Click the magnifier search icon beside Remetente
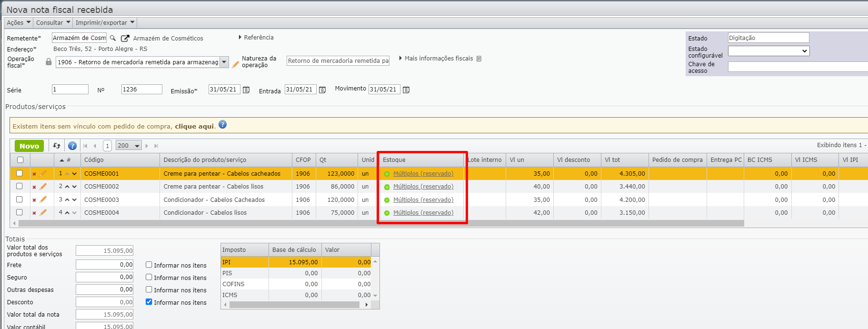 [x=113, y=38]
